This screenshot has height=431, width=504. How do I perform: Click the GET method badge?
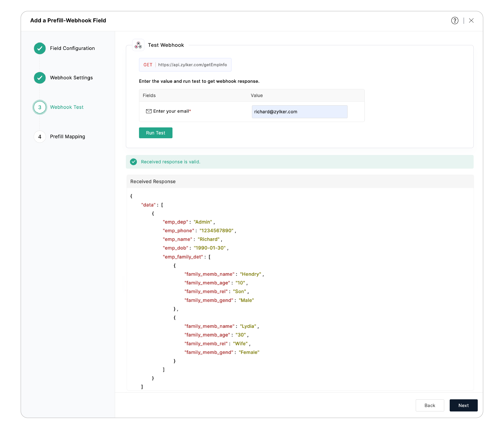click(148, 65)
